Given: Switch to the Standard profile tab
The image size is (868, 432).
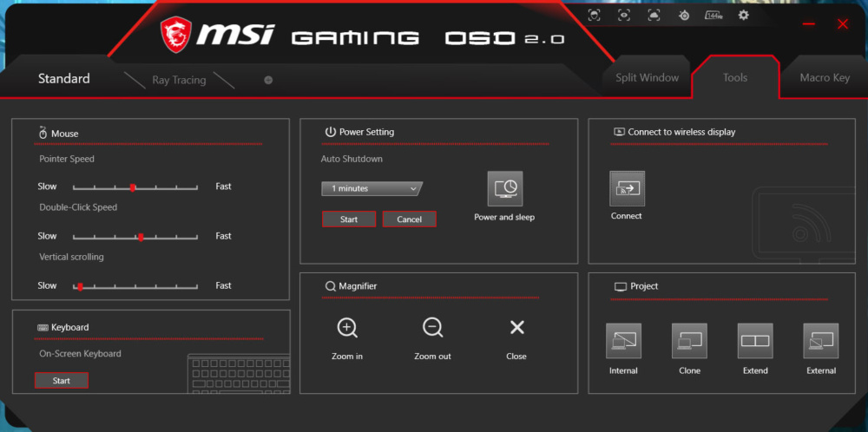Looking at the screenshot, I should click(x=63, y=79).
